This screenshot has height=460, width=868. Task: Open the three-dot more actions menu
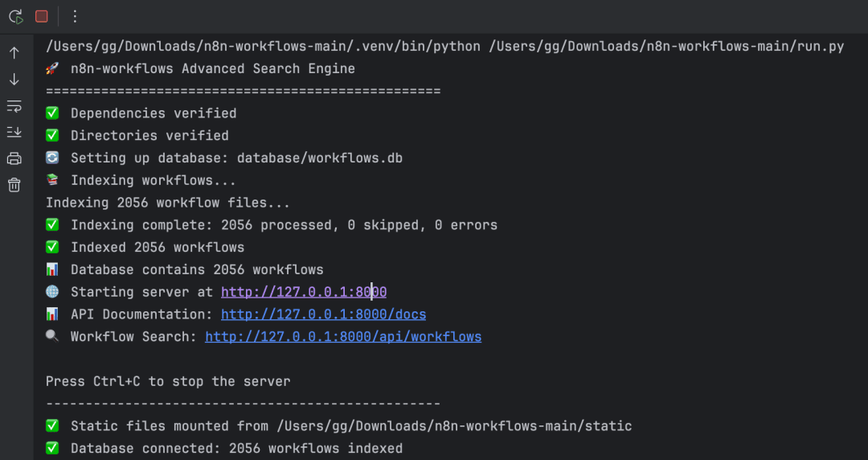coord(75,17)
